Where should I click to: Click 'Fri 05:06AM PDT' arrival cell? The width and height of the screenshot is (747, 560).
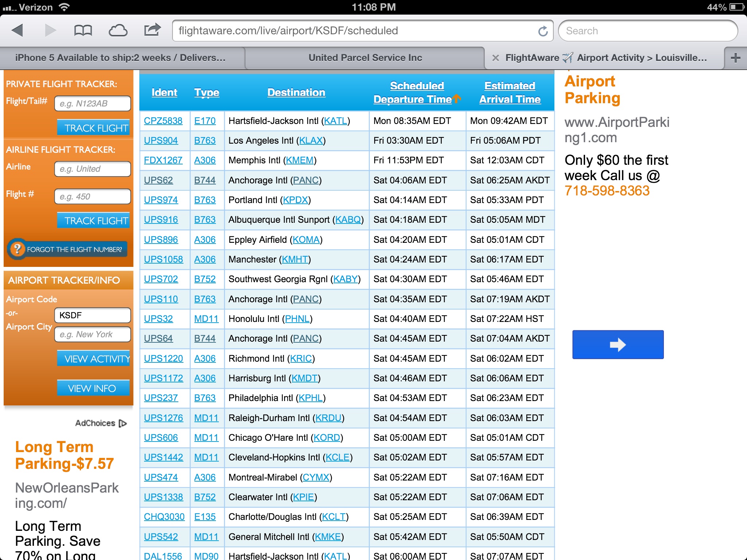[x=510, y=140]
